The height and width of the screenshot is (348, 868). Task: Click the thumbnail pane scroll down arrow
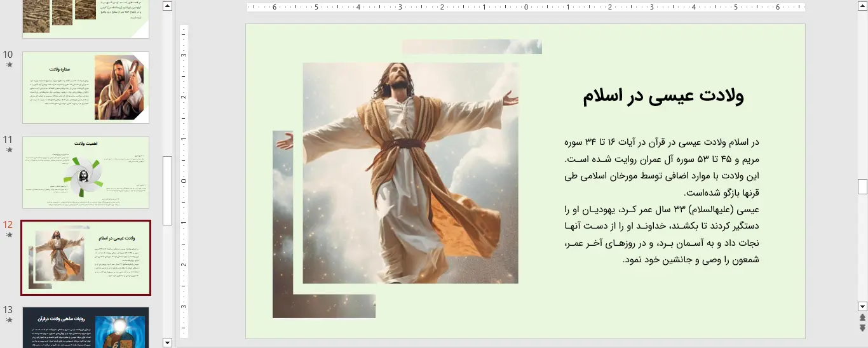point(168,342)
